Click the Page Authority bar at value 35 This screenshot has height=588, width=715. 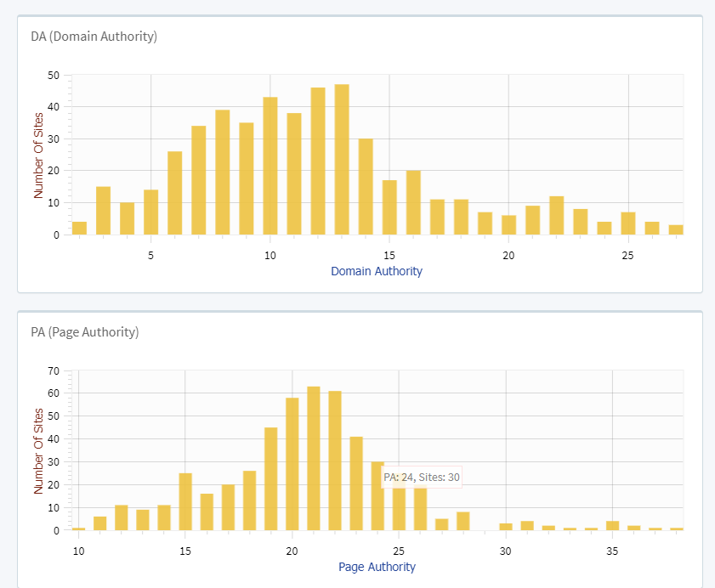tap(612, 526)
